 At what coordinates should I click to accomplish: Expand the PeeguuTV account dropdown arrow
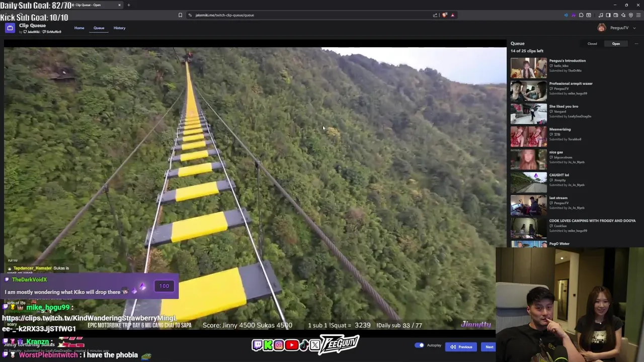(634, 28)
